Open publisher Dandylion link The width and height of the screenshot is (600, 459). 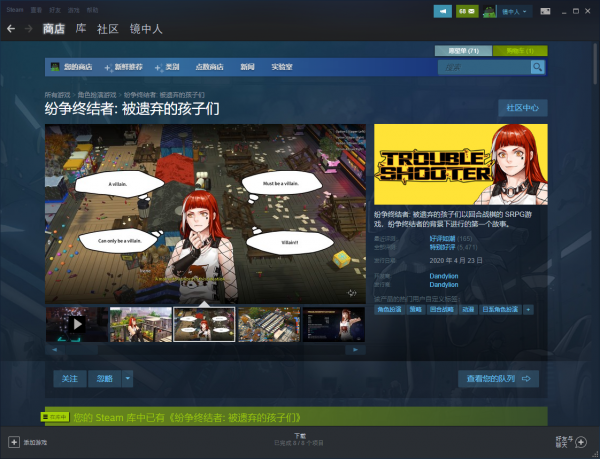444,285
